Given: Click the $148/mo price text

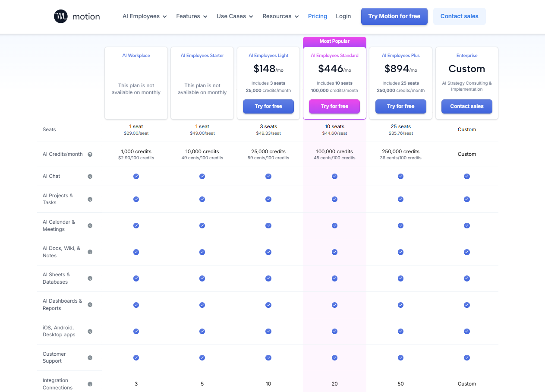Looking at the screenshot, I should 268,69.
